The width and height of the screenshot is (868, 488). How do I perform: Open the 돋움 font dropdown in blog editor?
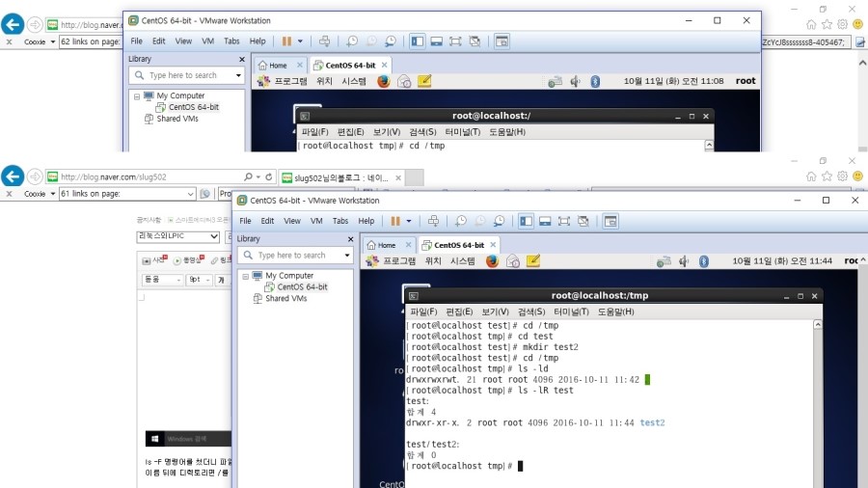click(162, 280)
